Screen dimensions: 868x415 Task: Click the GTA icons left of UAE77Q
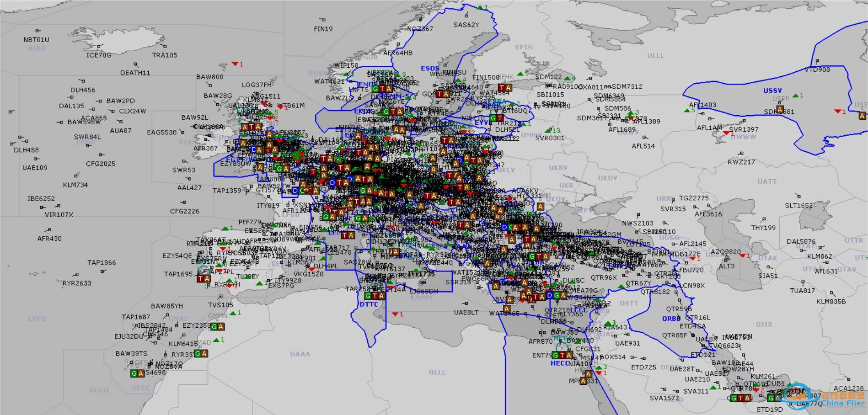pos(740,398)
